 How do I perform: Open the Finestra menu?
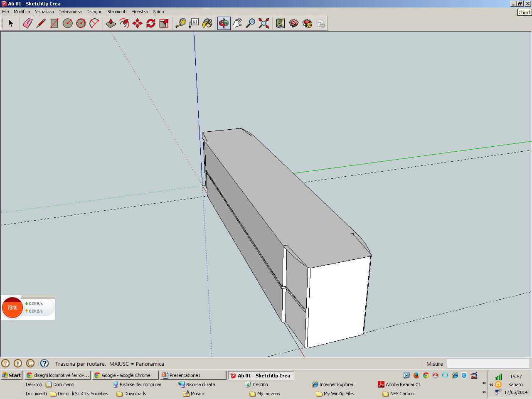(139, 12)
